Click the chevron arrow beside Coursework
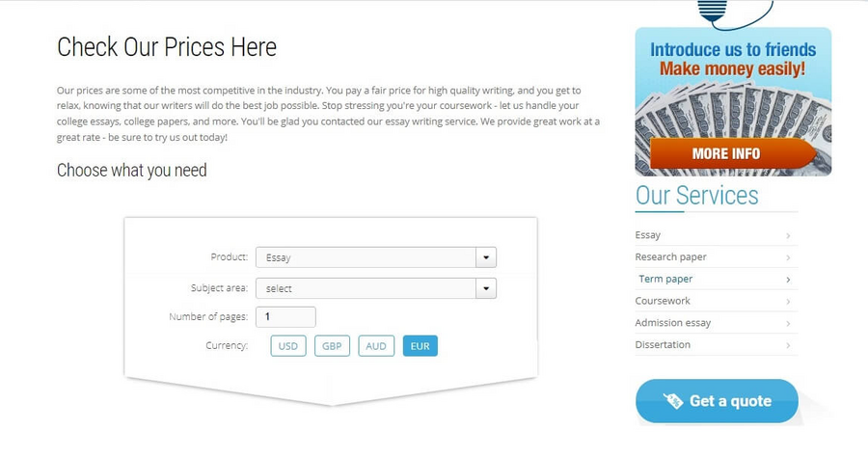 tap(788, 302)
